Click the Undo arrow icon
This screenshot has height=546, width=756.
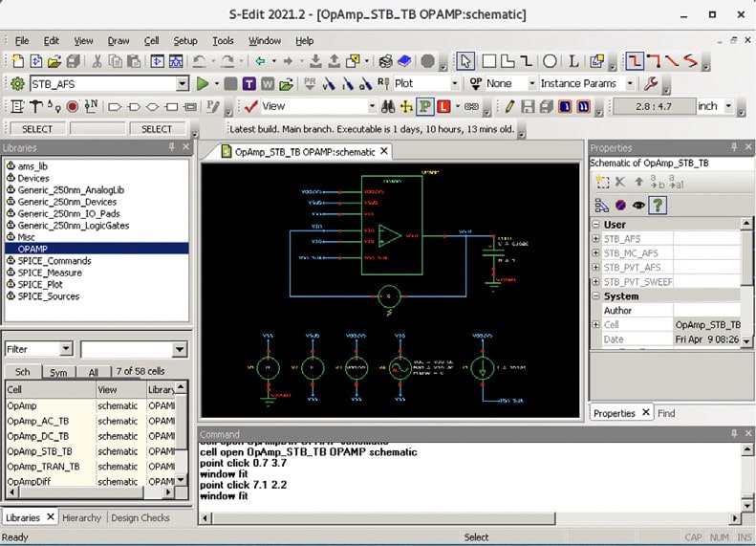pyautogui.click(x=199, y=61)
